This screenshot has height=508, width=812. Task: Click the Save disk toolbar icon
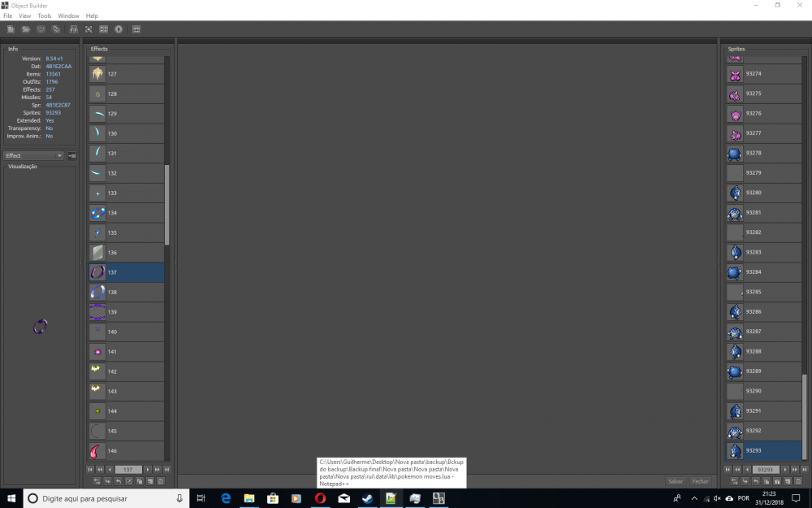pos(41,29)
